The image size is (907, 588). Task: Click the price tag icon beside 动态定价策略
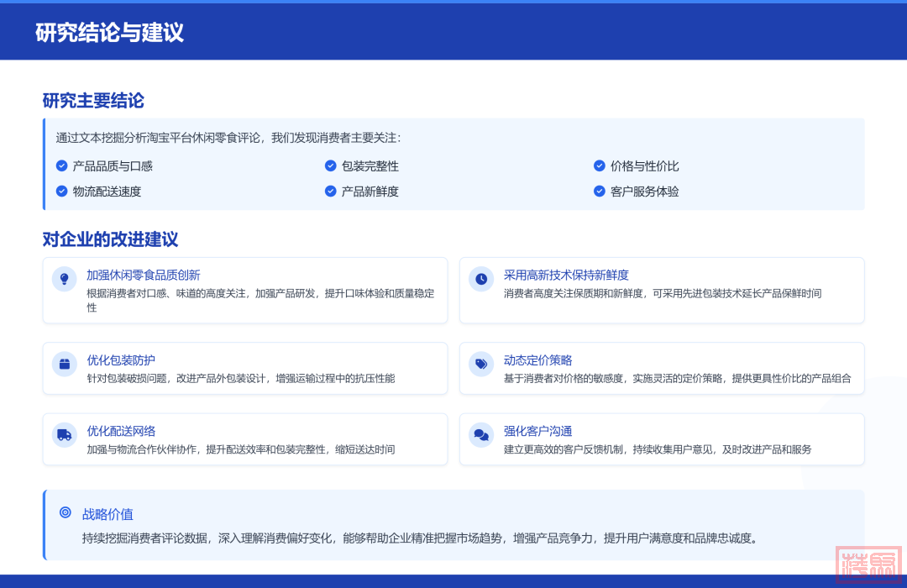click(x=481, y=364)
